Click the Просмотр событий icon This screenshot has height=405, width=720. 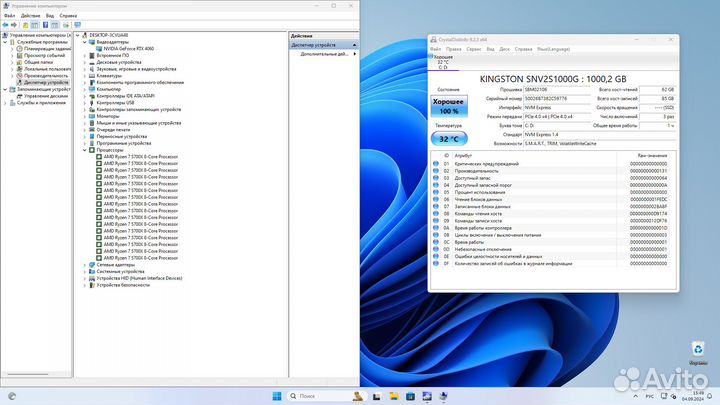(x=20, y=55)
